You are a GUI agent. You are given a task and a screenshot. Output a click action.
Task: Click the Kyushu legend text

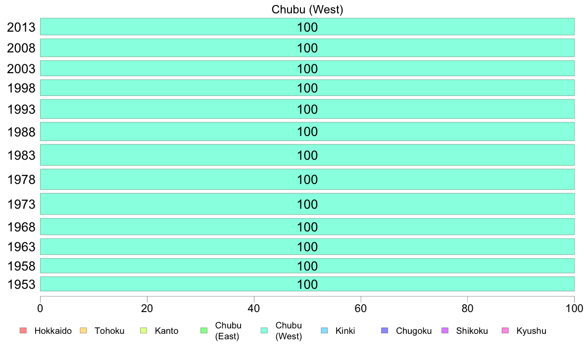tap(531, 331)
